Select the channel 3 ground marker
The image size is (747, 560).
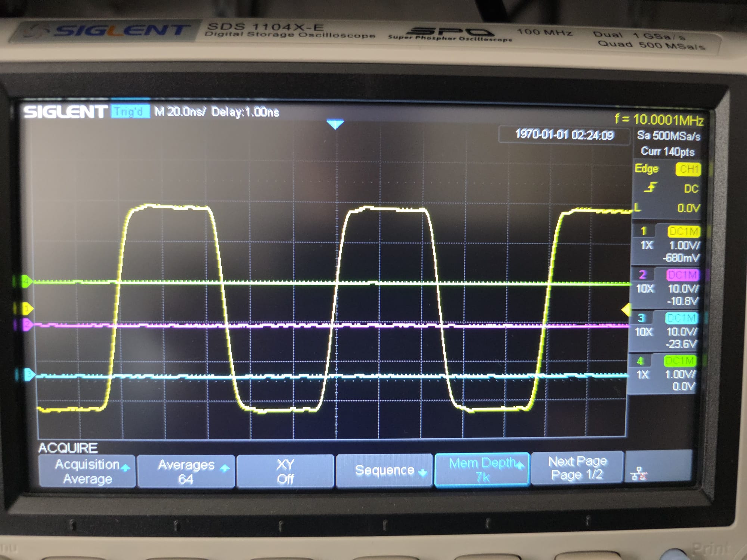28,374
